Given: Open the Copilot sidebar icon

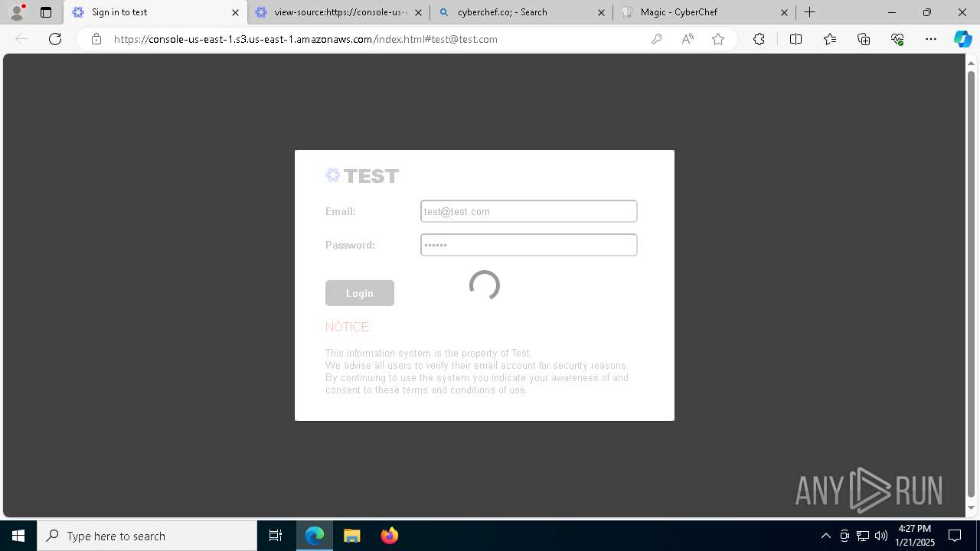Looking at the screenshot, I should [x=962, y=39].
